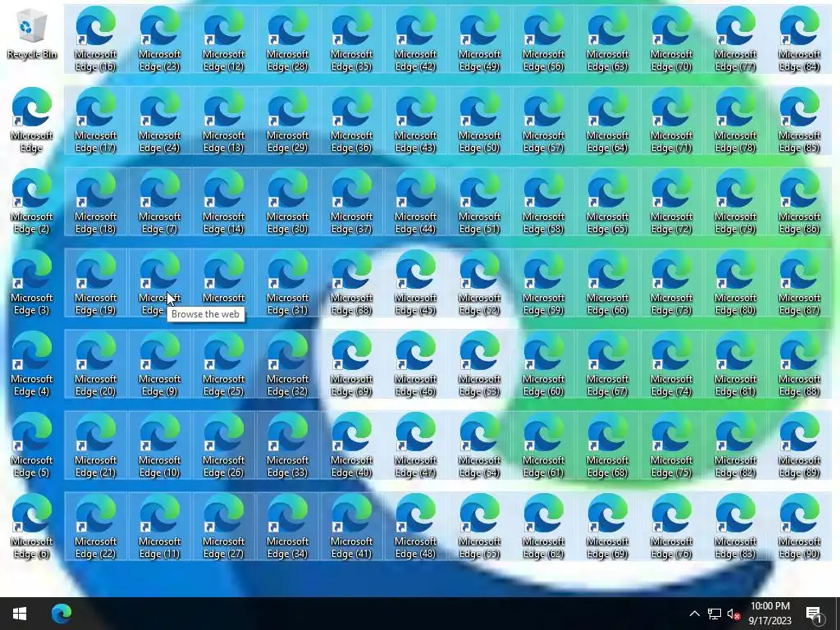840x630 pixels.
Task: Select Microsoft Edge (82) icon
Action: 736,445
